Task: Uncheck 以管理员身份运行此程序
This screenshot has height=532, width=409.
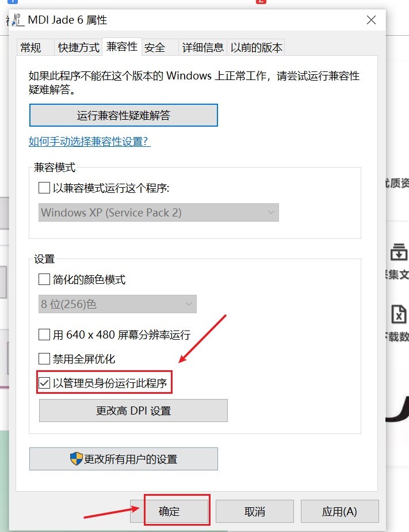Action: click(44, 383)
